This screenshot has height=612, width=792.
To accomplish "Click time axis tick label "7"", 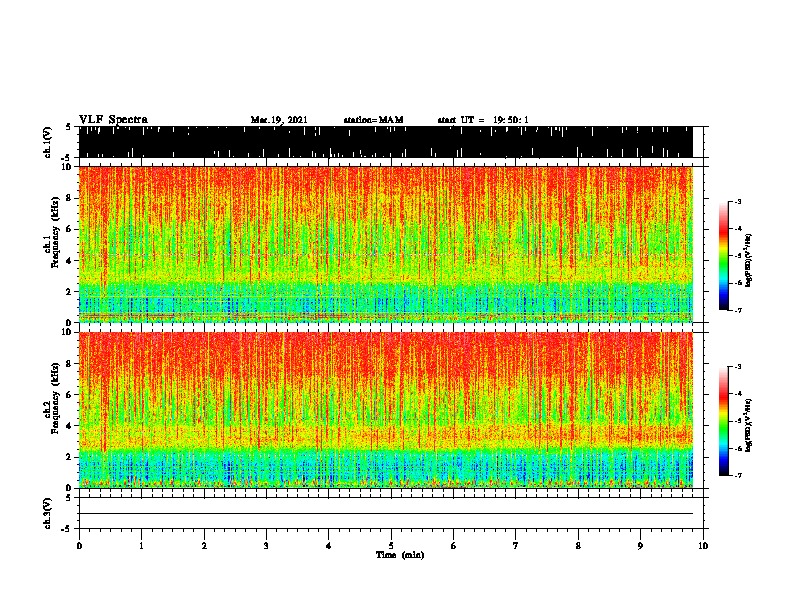I will pyautogui.click(x=516, y=546).
